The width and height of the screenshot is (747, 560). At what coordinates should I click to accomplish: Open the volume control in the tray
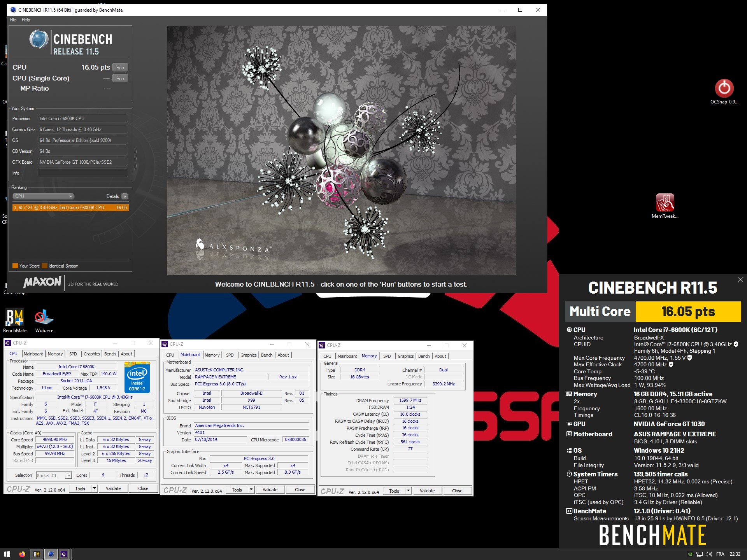709,554
